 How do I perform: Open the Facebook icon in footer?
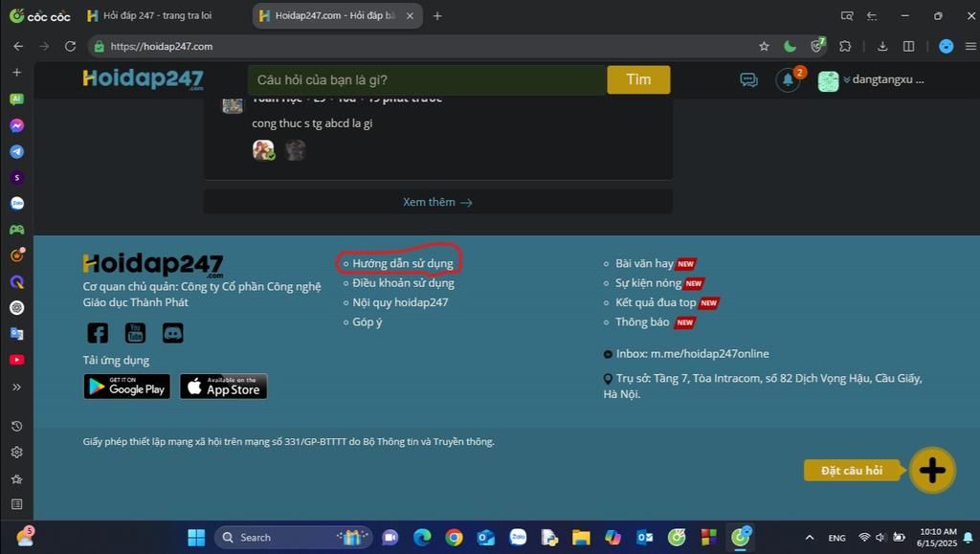pyautogui.click(x=98, y=333)
